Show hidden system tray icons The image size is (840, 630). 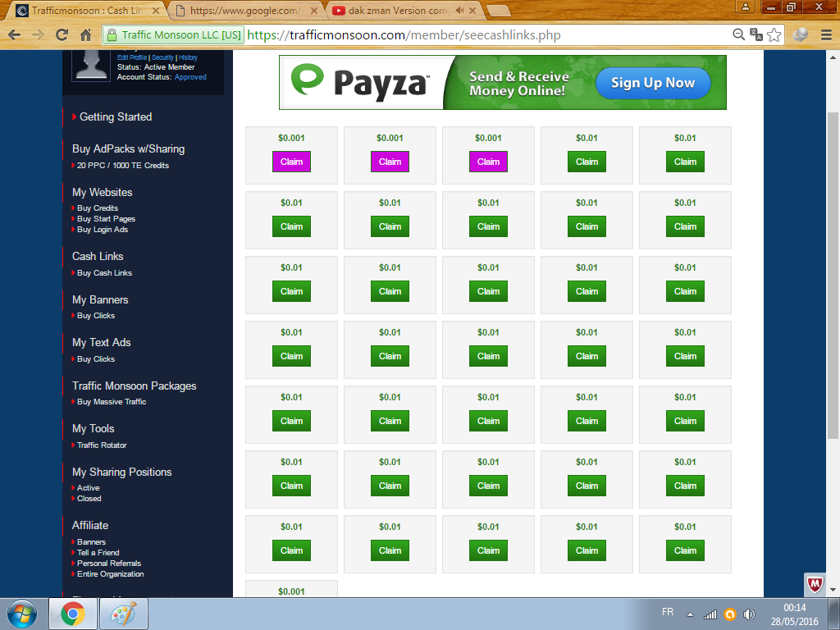(x=690, y=614)
